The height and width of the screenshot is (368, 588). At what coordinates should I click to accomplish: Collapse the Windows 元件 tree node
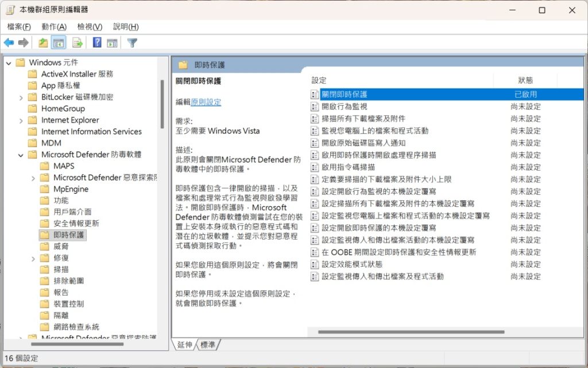(9, 63)
